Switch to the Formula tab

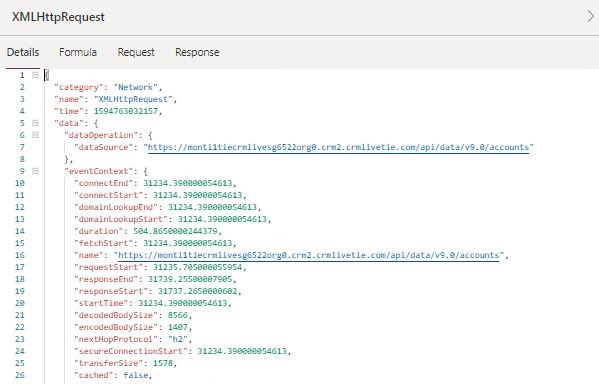(x=78, y=52)
